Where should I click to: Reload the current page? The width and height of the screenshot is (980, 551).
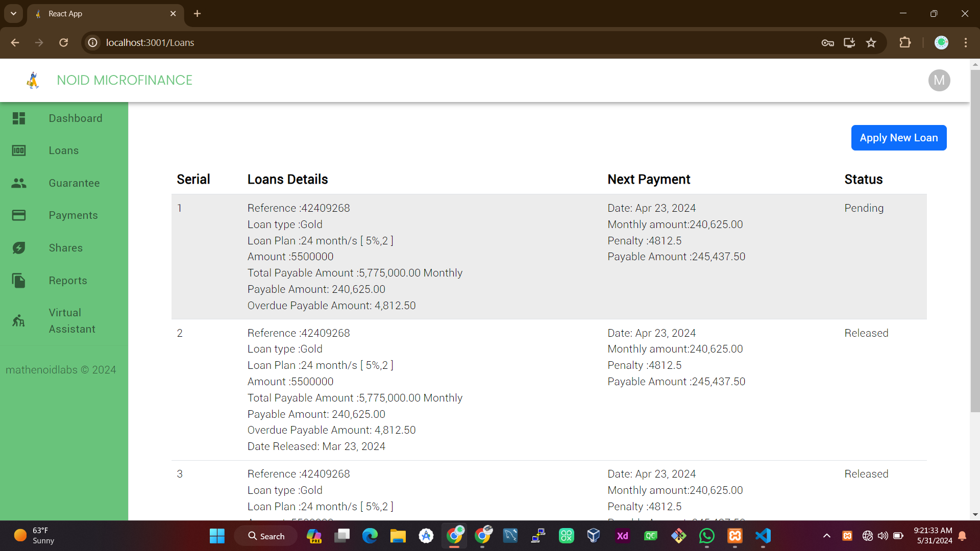pyautogui.click(x=64, y=43)
